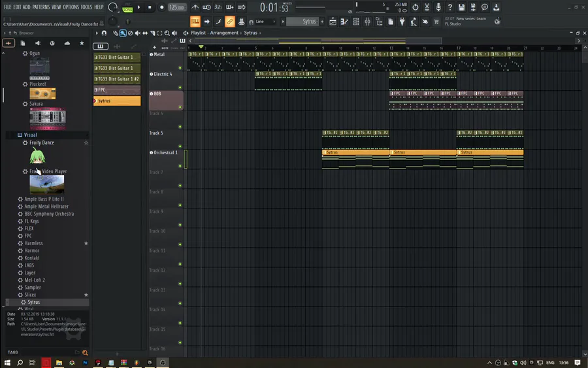Mute the Electric 4 track green dot

(180, 88)
